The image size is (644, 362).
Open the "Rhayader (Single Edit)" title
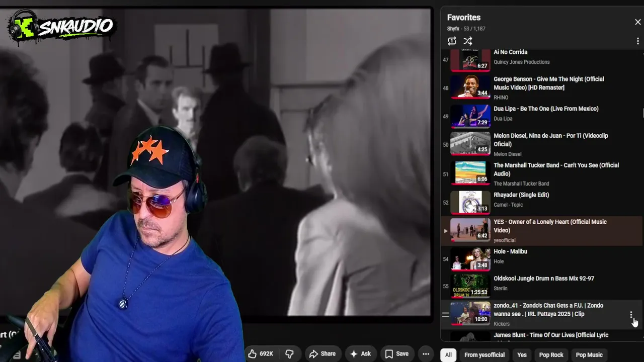pyautogui.click(x=521, y=195)
